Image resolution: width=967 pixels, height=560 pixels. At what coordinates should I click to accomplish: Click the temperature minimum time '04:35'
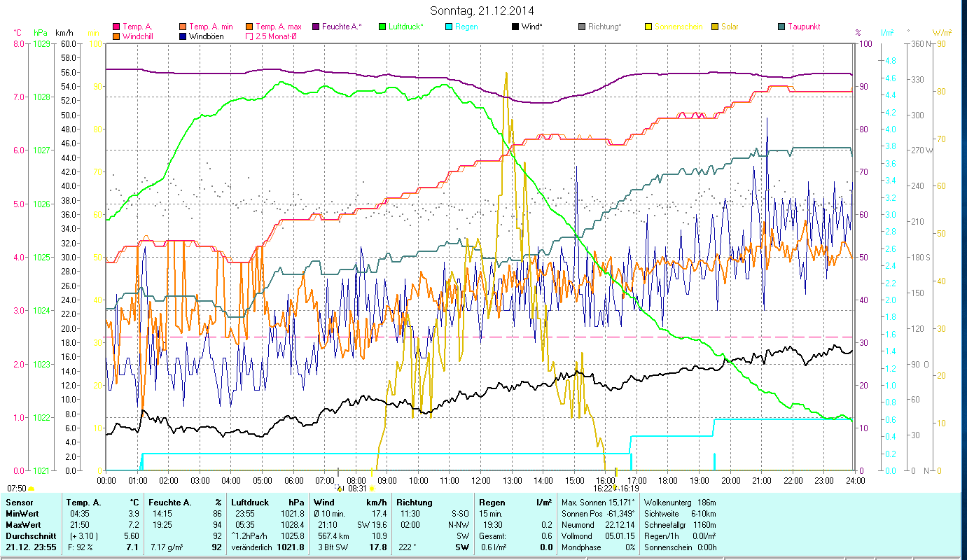[80, 514]
